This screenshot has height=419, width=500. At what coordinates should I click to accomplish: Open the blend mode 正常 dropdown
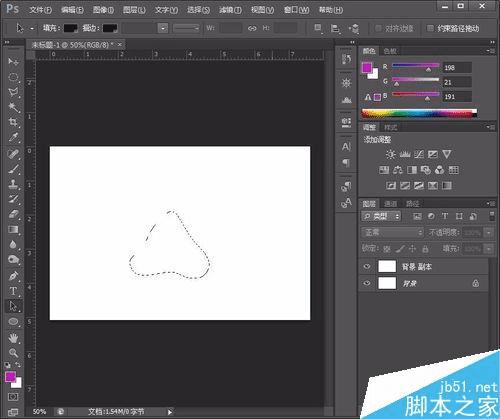(392, 232)
